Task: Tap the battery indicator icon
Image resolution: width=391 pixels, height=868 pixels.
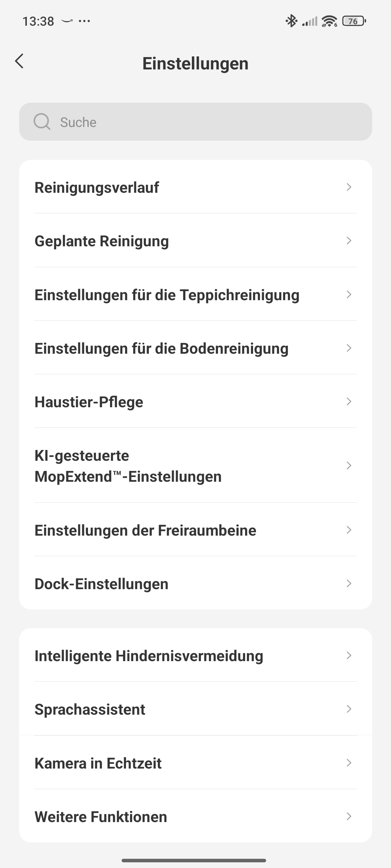Action: 354,21
